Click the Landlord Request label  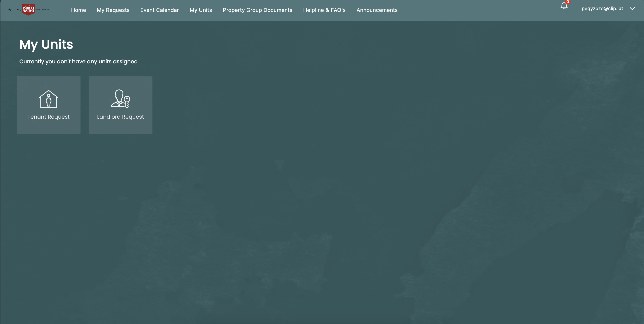[x=120, y=117]
